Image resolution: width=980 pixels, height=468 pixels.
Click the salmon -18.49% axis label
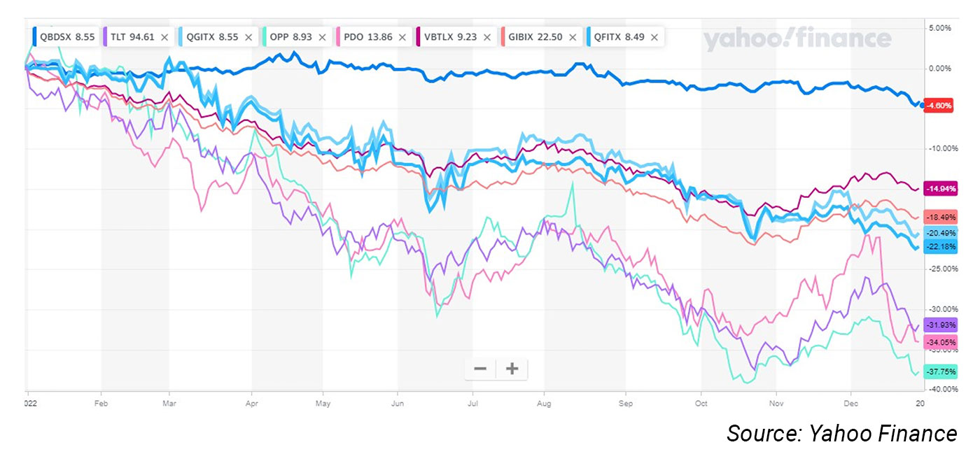940,218
